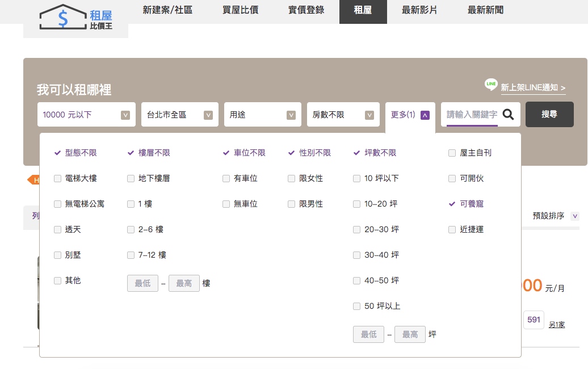Viewport: 588px width, 369px height.
Task: Open the 10000 元以下 price dropdown
Action: point(86,115)
